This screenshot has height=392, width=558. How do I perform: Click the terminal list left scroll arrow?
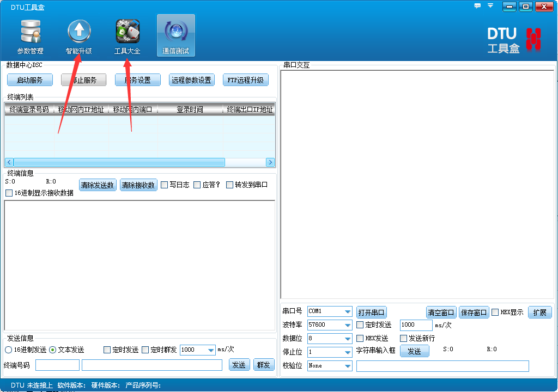[9, 163]
